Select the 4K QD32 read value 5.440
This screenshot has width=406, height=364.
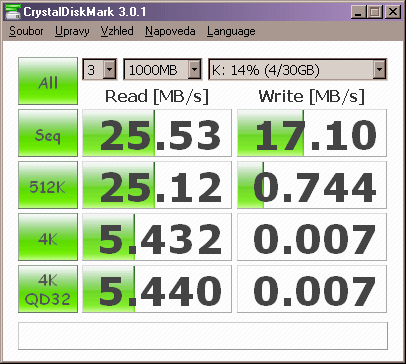tap(157, 289)
